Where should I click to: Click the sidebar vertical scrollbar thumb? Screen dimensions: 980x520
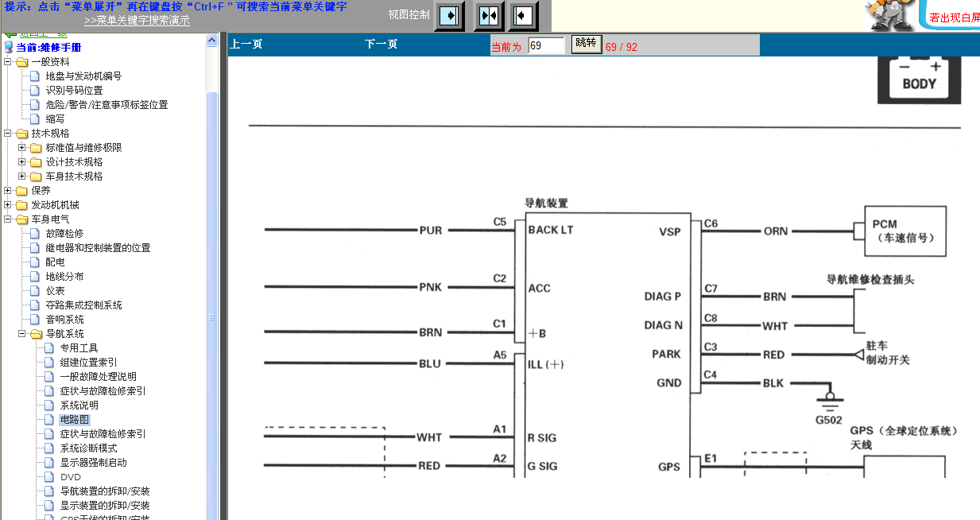[x=211, y=306]
